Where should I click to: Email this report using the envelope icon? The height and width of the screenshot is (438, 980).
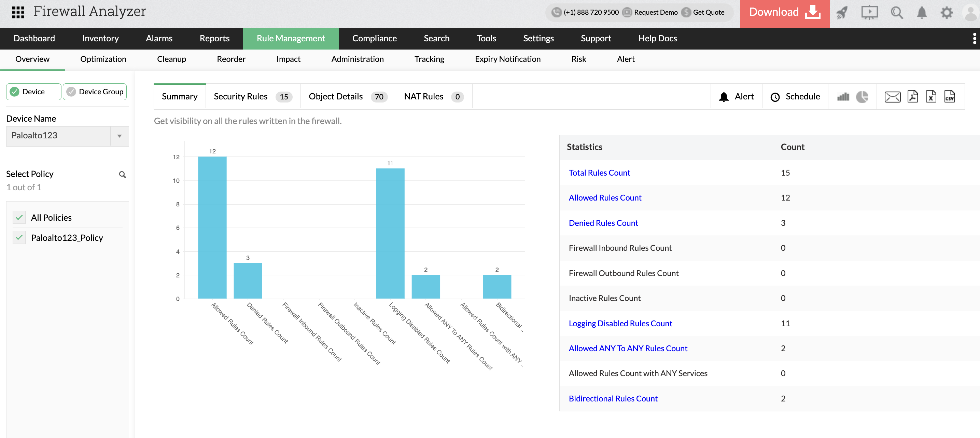pyautogui.click(x=893, y=96)
